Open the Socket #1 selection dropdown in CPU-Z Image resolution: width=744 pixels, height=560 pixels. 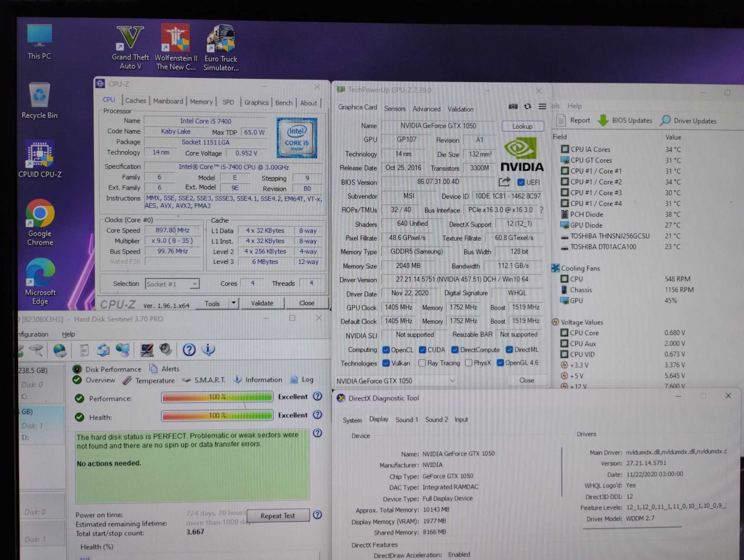click(x=172, y=284)
